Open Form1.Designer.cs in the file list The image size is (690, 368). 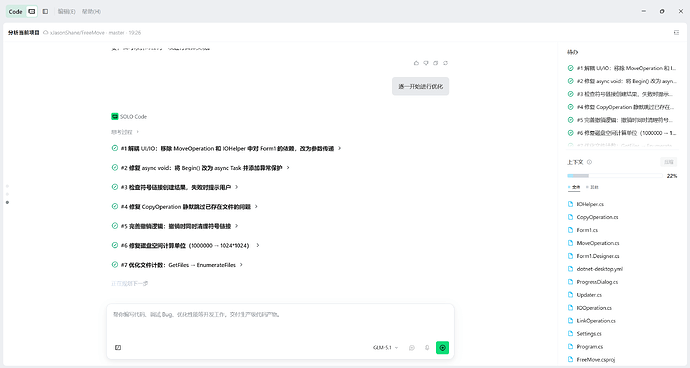click(x=598, y=256)
